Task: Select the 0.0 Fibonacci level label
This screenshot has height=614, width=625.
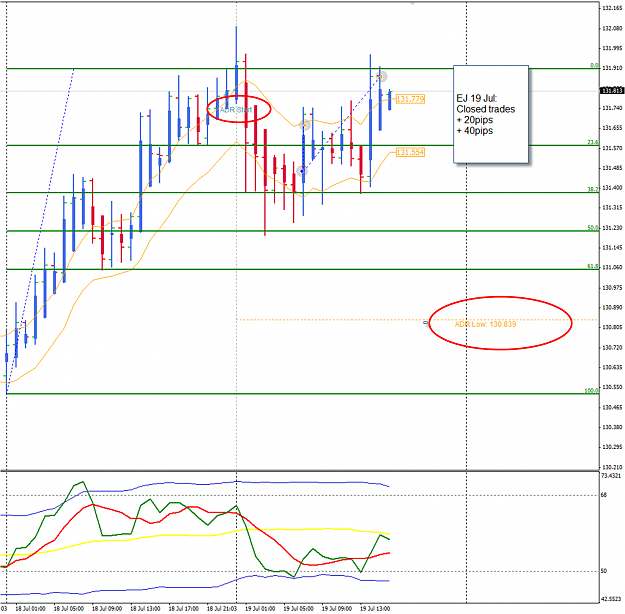Action: click(594, 65)
